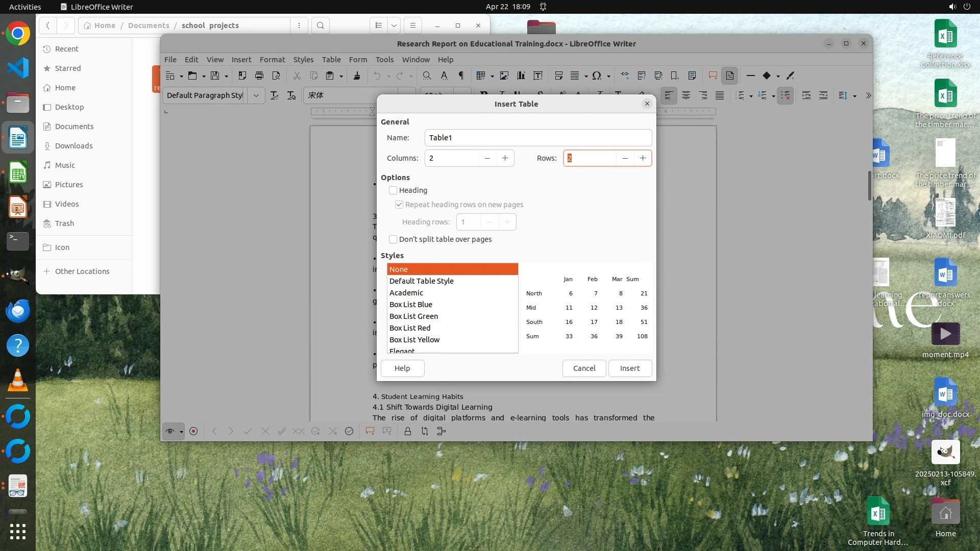Select Academic table style
This screenshot has height=551, width=980.
406,293
